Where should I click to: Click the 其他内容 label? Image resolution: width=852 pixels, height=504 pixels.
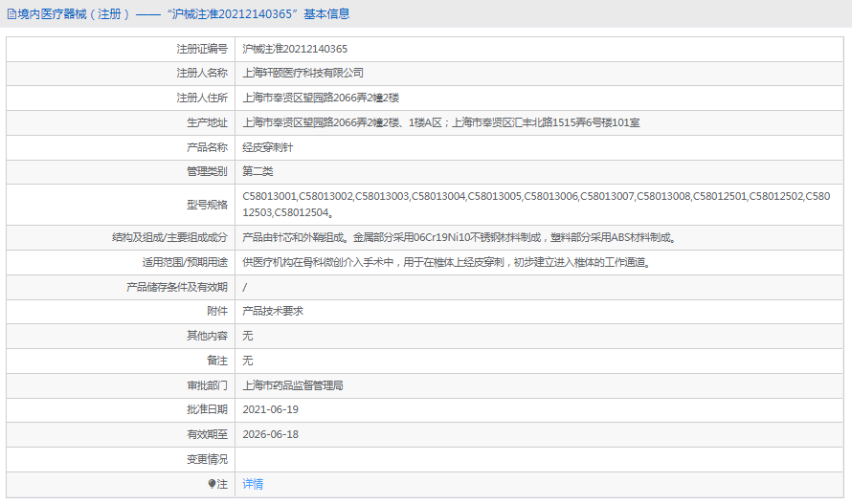(x=207, y=336)
